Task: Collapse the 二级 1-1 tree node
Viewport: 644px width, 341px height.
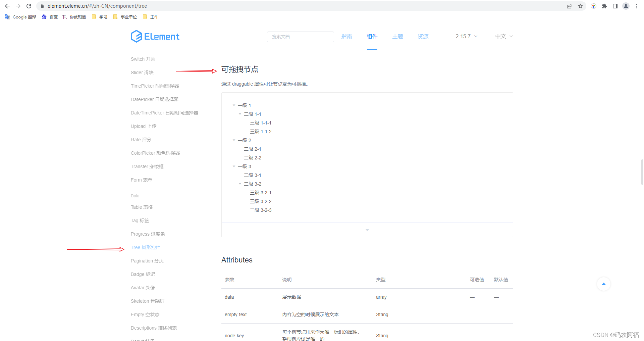Action: (x=240, y=114)
